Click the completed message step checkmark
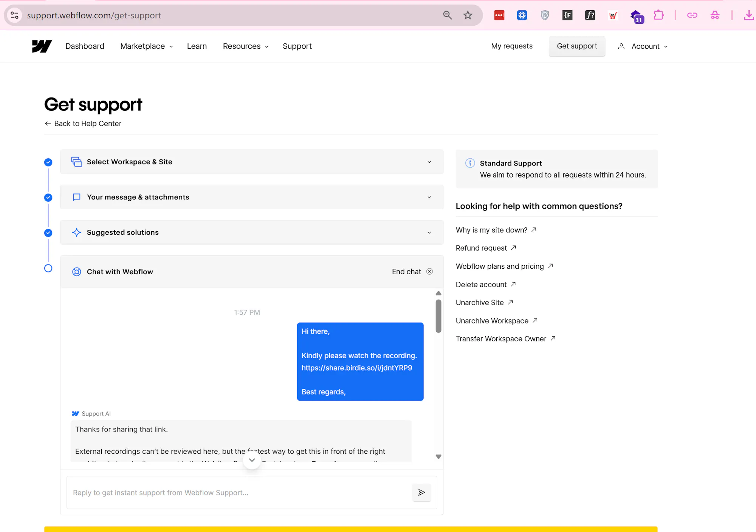The width and height of the screenshot is (756, 532). click(x=48, y=198)
